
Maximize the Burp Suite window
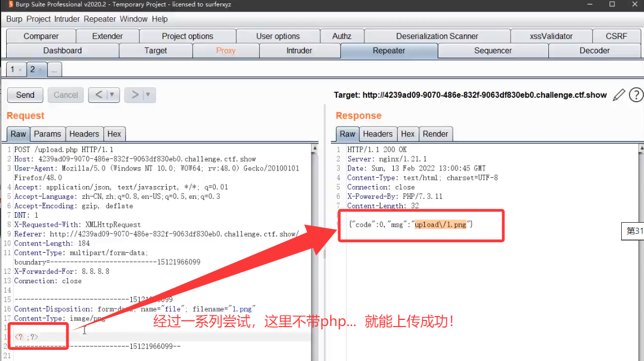pos(612,4)
